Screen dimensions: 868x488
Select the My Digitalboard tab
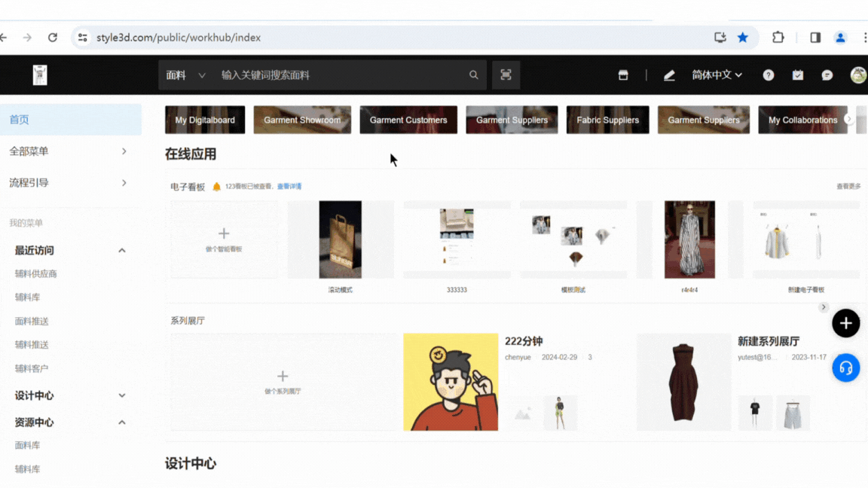[x=205, y=120]
